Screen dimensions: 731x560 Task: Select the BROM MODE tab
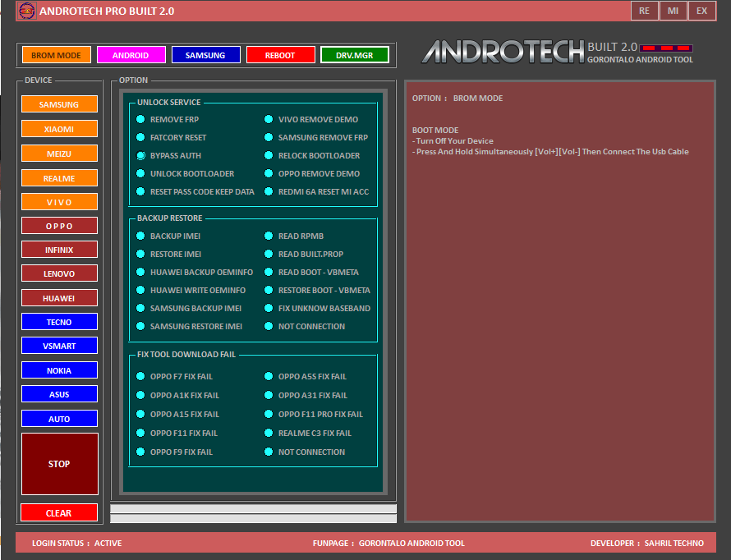click(56, 54)
